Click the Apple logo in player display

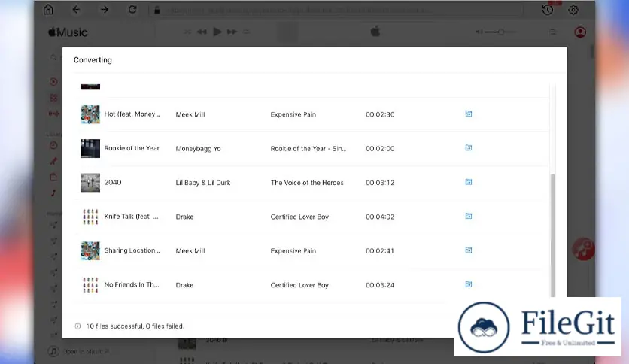pyautogui.click(x=375, y=32)
